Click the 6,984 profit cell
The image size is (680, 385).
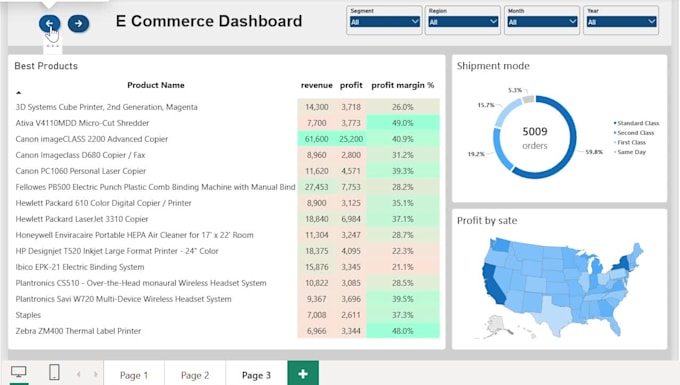(351, 219)
